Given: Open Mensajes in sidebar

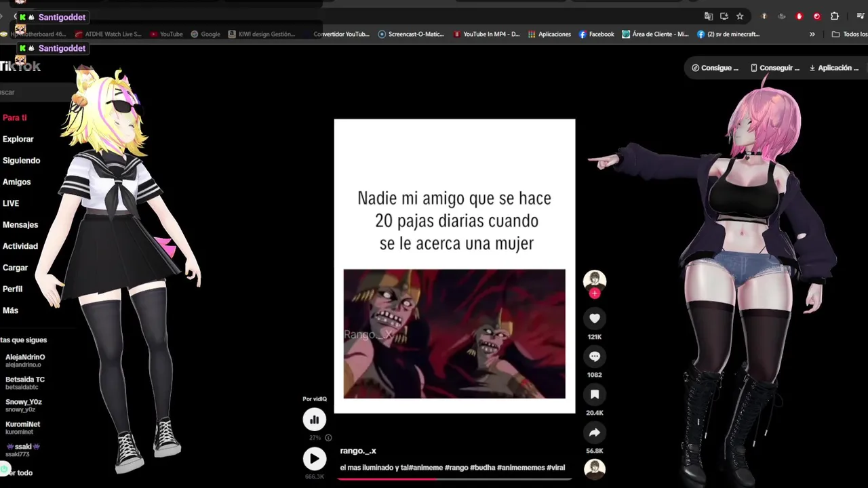Looking at the screenshot, I should (20, 225).
